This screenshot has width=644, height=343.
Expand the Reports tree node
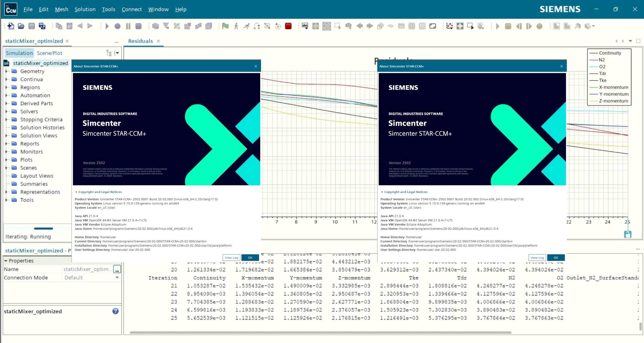click(x=6, y=144)
